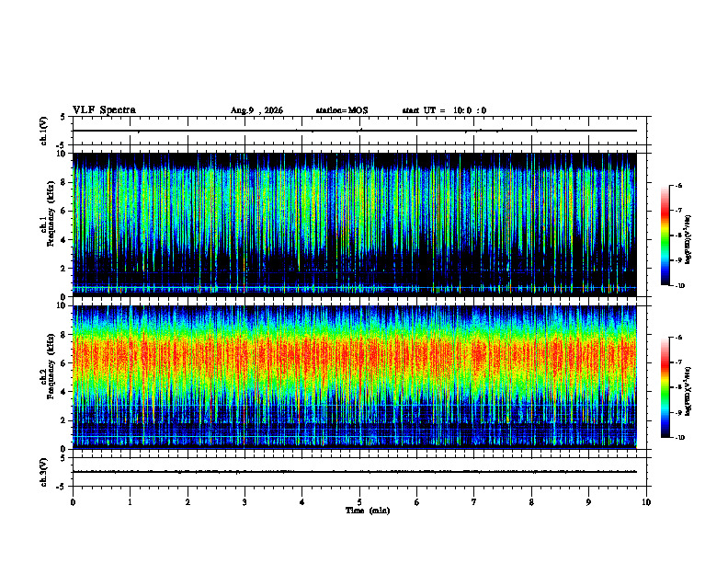
Task: Click time axis tick label "1"
Action: tap(130, 502)
